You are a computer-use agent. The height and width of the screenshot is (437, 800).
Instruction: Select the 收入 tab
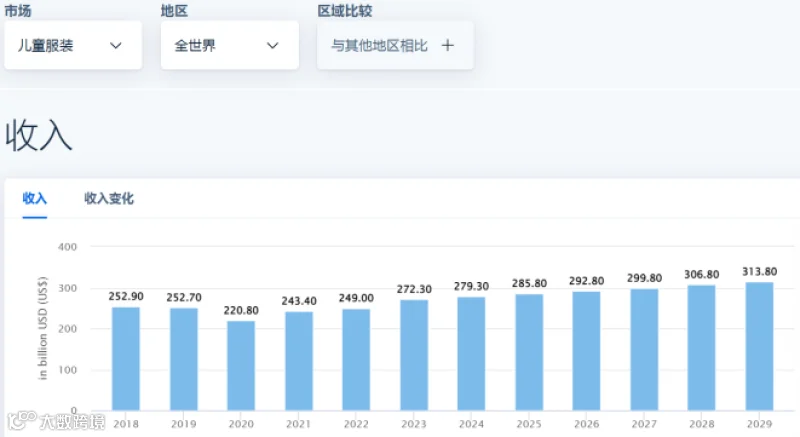point(35,198)
